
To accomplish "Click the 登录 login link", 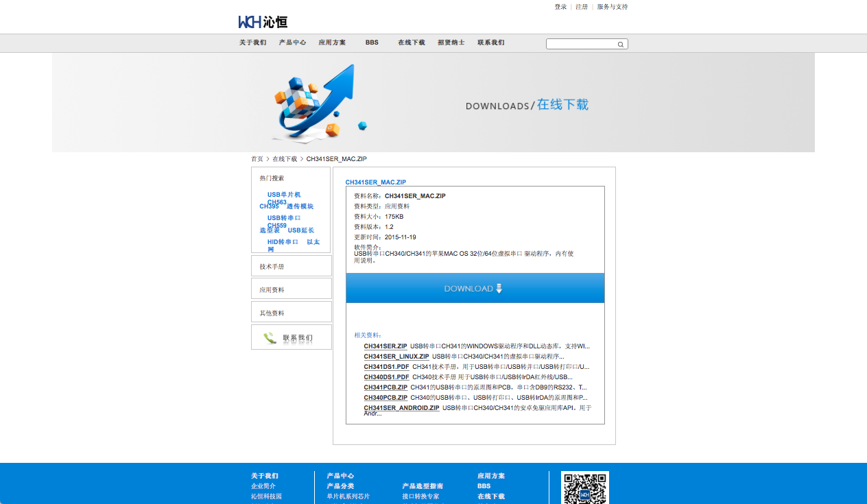I will [560, 7].
